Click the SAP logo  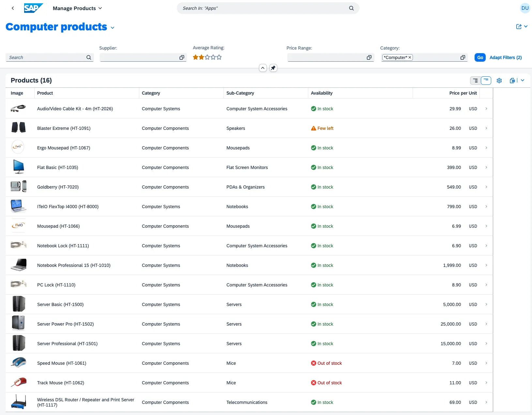point(33,8)
